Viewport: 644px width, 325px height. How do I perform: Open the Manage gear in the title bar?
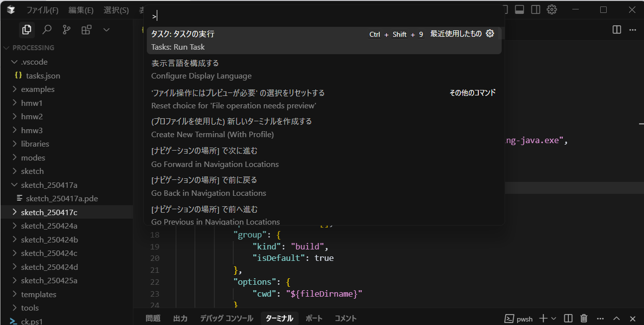click(x=551, y=9)
